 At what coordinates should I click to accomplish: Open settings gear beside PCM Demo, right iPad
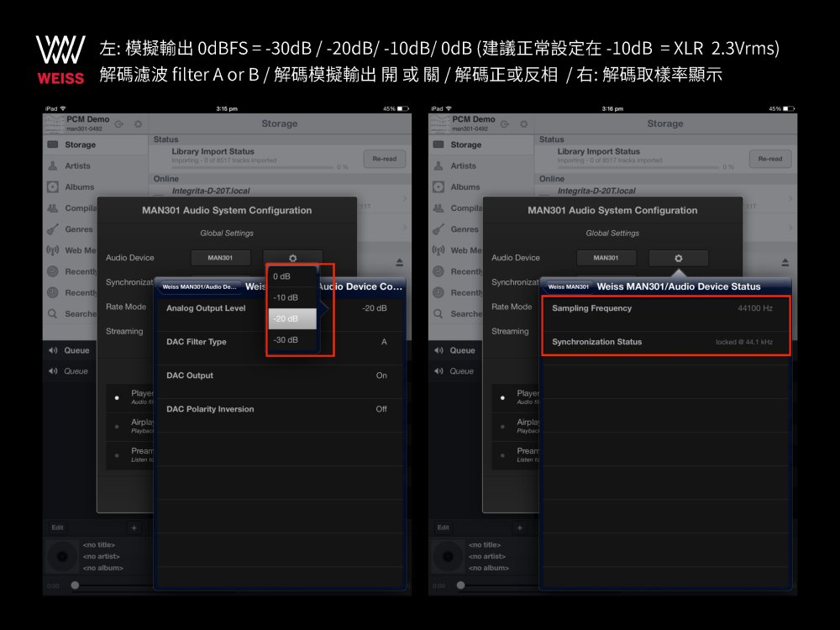(524, 124)
